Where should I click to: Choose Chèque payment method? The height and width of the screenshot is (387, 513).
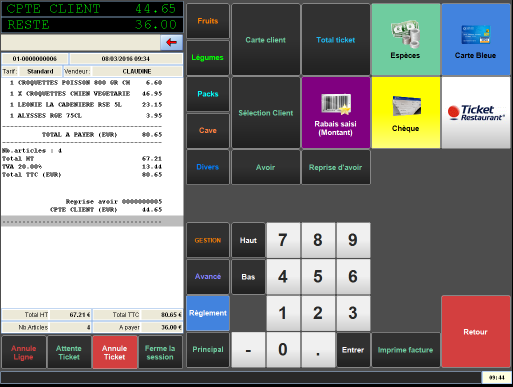[x=406, y=112]
